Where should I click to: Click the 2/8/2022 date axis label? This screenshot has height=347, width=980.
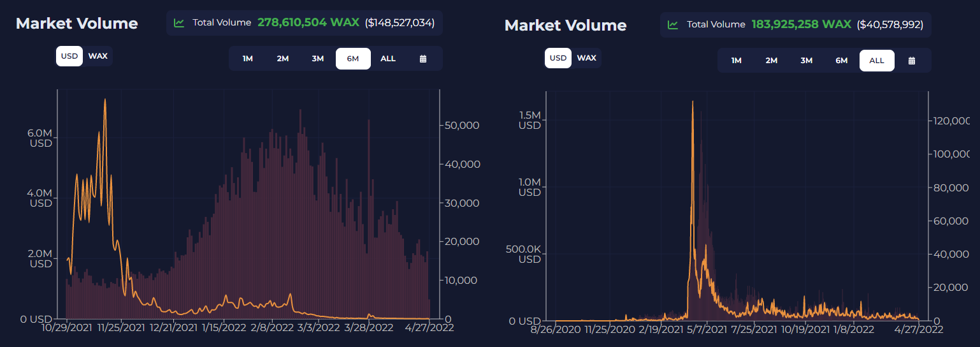click(x=273, y=327)
